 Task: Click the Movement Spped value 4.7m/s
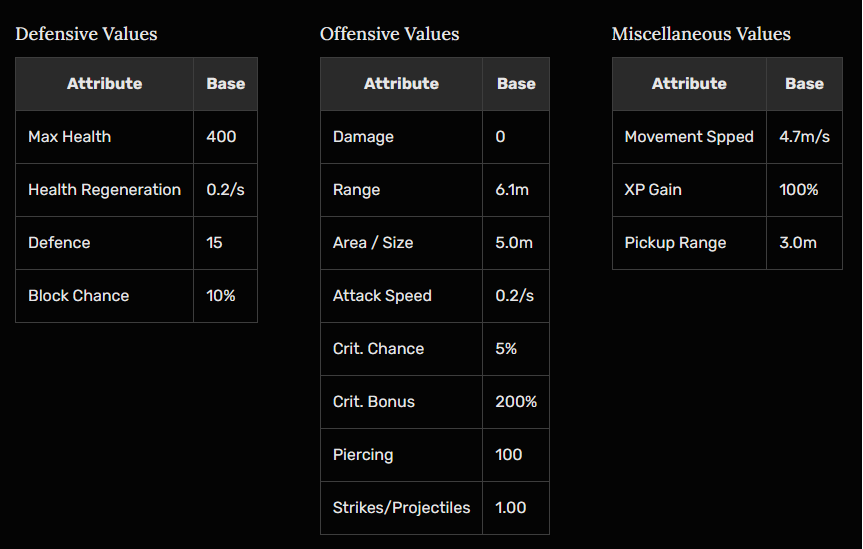pos(804,137)
